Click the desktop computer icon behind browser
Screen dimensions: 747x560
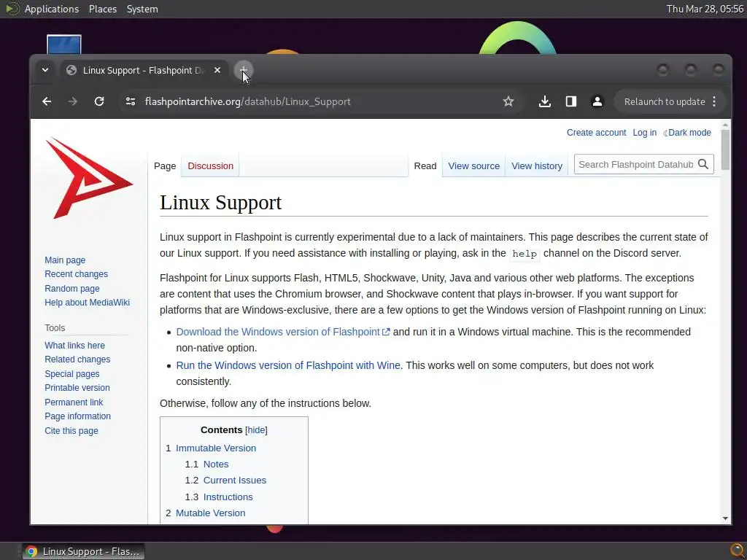click(64, 44)
